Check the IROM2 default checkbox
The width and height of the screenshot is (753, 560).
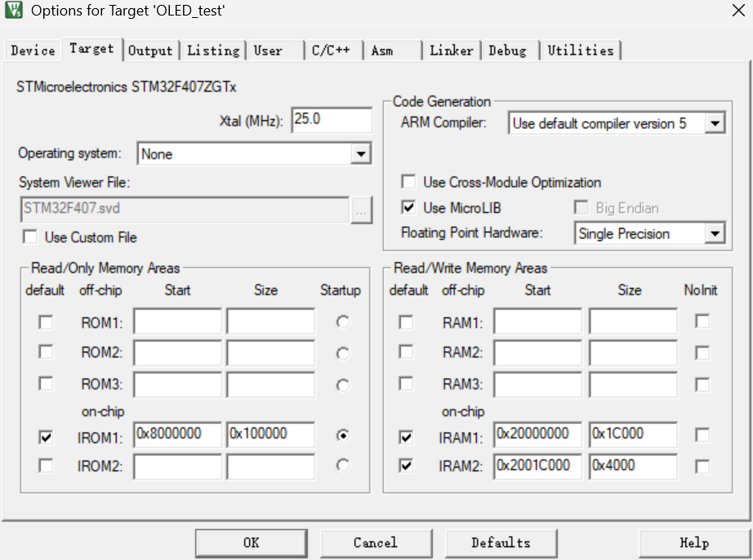pos(46,465)
